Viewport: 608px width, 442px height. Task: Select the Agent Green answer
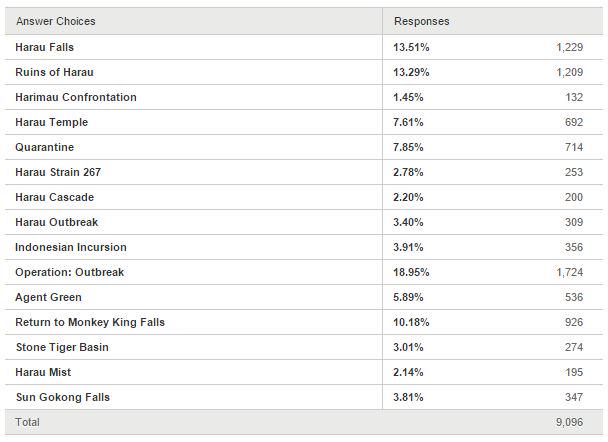click(x=49, y=297)
